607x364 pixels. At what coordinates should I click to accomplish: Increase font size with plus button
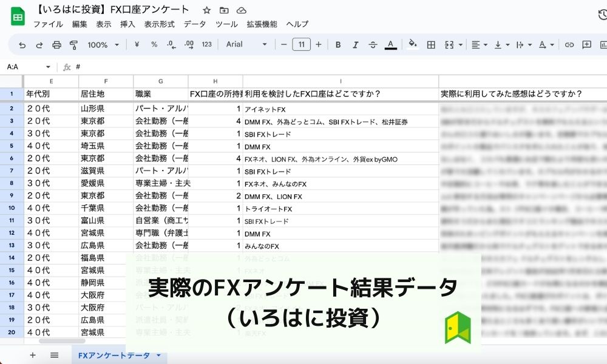click(319, 44)
